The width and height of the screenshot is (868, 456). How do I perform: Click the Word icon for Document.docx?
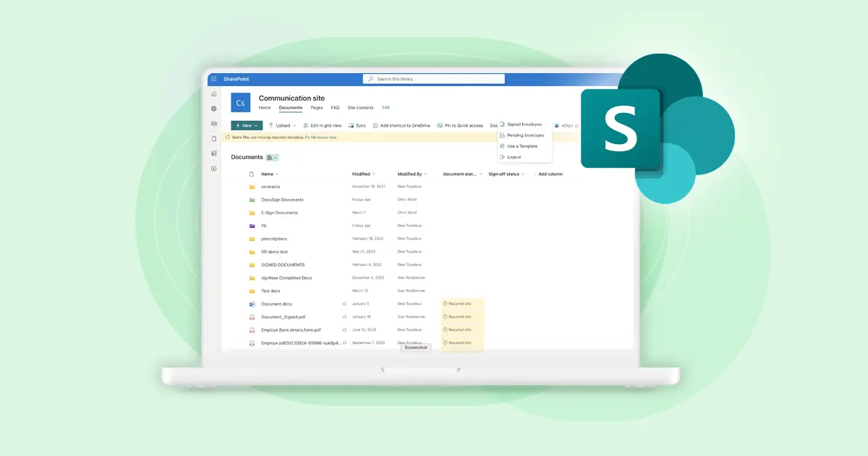click(x=252, y=304)
